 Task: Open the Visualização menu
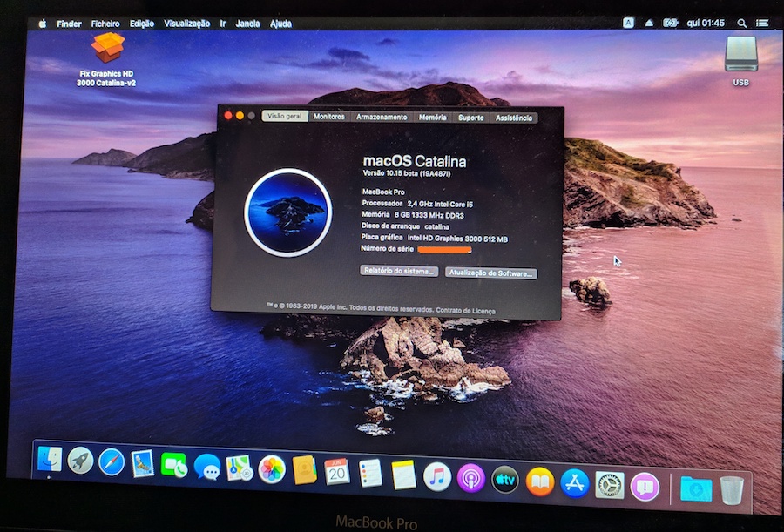click(x=187, y=24)
